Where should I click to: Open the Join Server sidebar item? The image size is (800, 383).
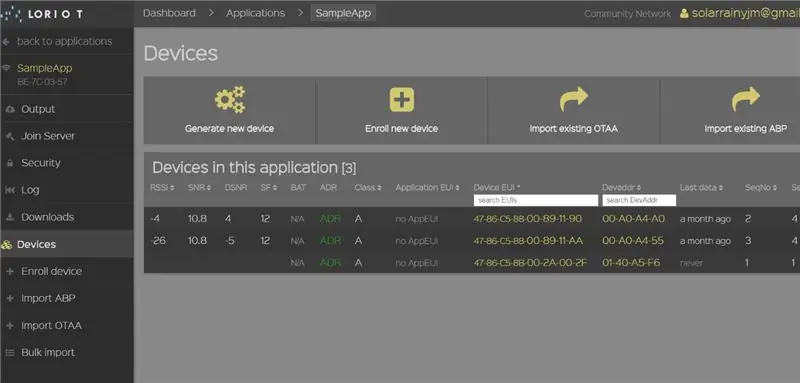click(48, 136)
